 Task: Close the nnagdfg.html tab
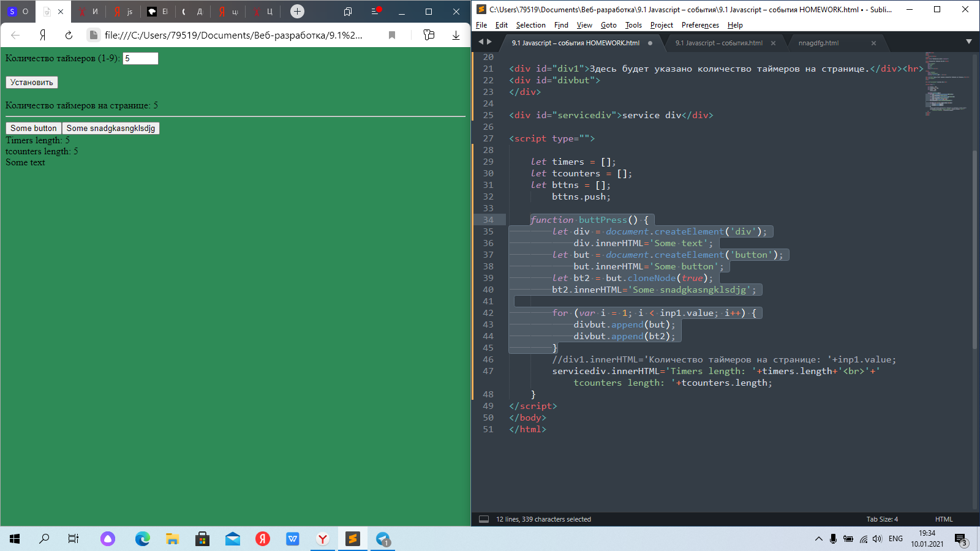[873, 43]
